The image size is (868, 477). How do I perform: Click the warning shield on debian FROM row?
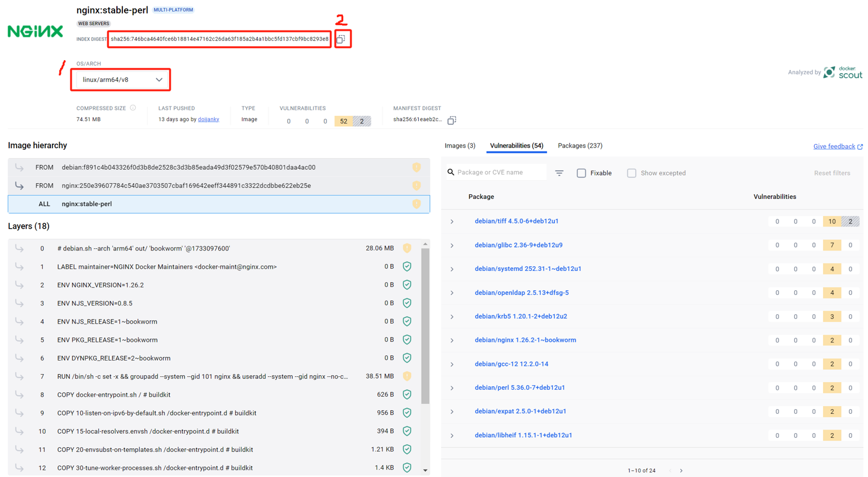[416, 167]
